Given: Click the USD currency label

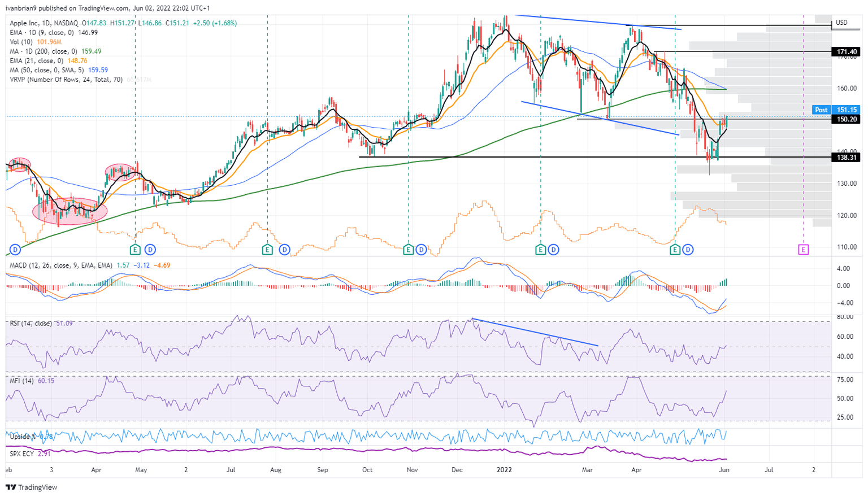Looking at the screenshot, I should pyautogui.click(x=842, y=23).
